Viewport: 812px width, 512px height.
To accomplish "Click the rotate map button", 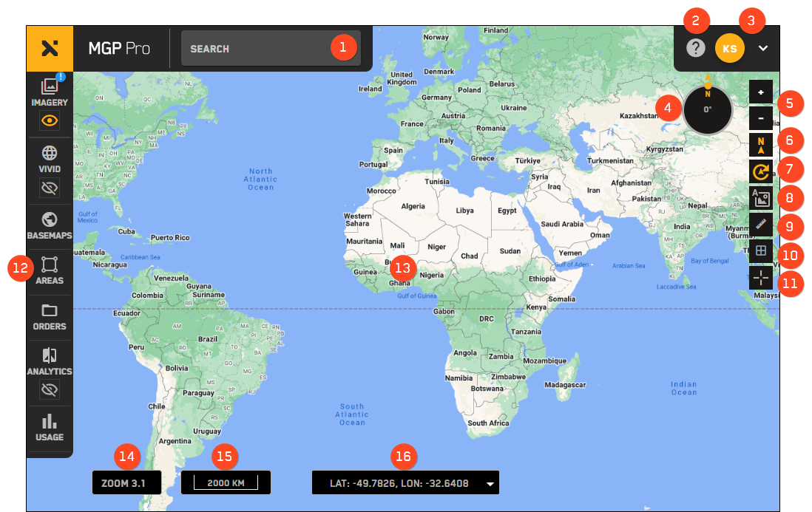I will click(761, 171).
